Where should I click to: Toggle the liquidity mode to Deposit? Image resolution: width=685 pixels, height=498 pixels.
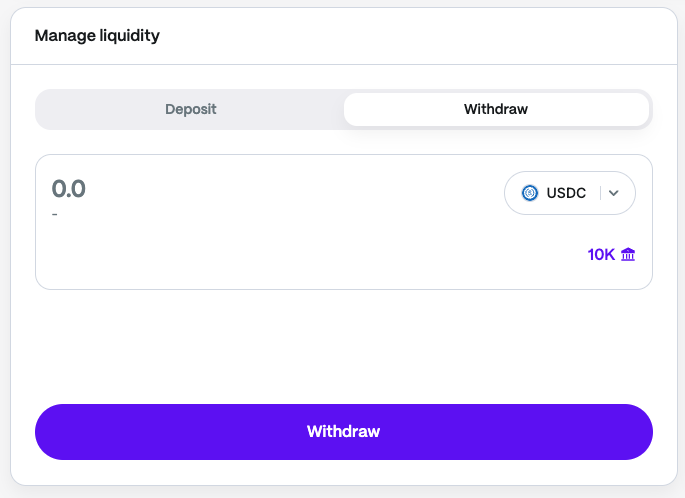pyautogui.click(x=191, y=109)
